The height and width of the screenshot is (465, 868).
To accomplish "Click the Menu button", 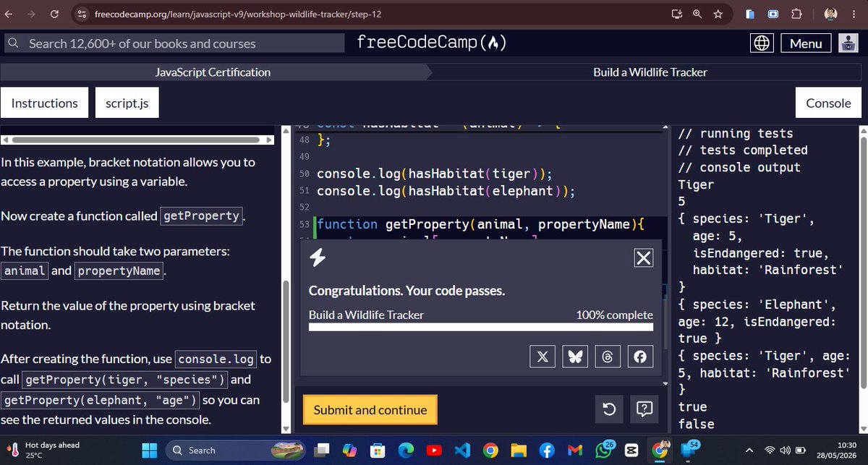I will (806, 43).
